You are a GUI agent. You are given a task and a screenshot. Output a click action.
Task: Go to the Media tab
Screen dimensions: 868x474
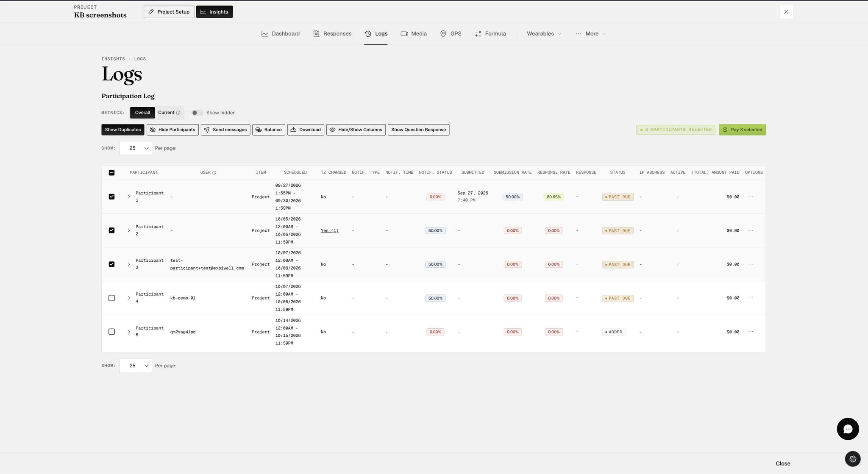pyautogui.click(x=414, y=33)
